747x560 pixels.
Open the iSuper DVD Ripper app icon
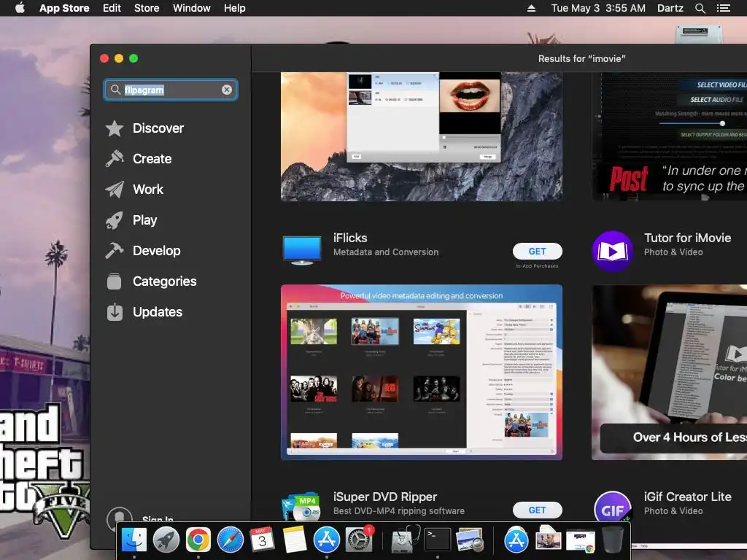coord(301,507)
